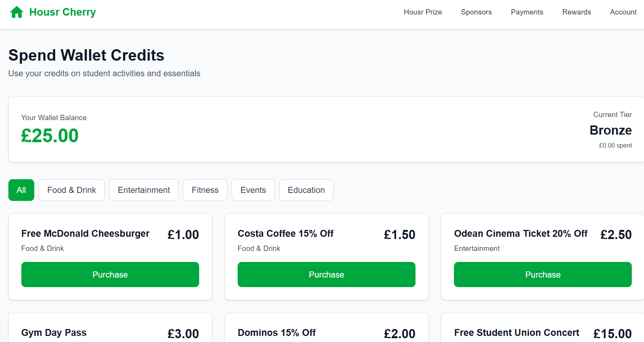
Task: Click the £25.00 wallet balance
Action: point(50,136)
